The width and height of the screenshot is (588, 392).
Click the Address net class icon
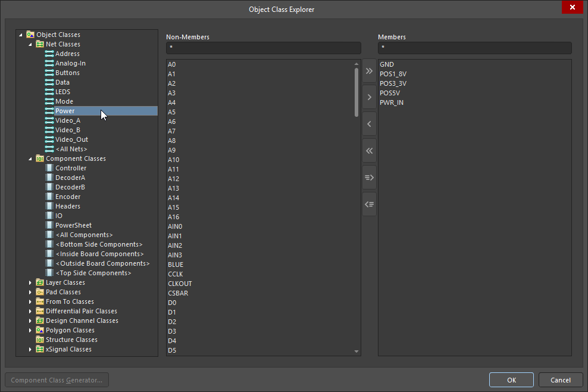49,54
